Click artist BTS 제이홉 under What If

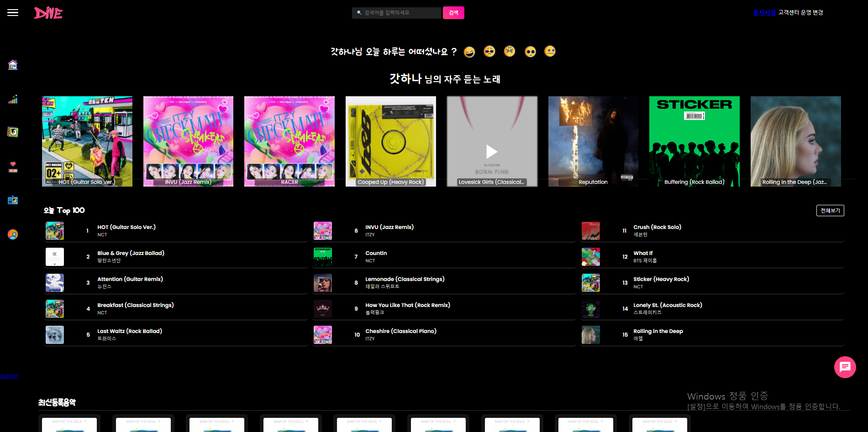(645, 260)
